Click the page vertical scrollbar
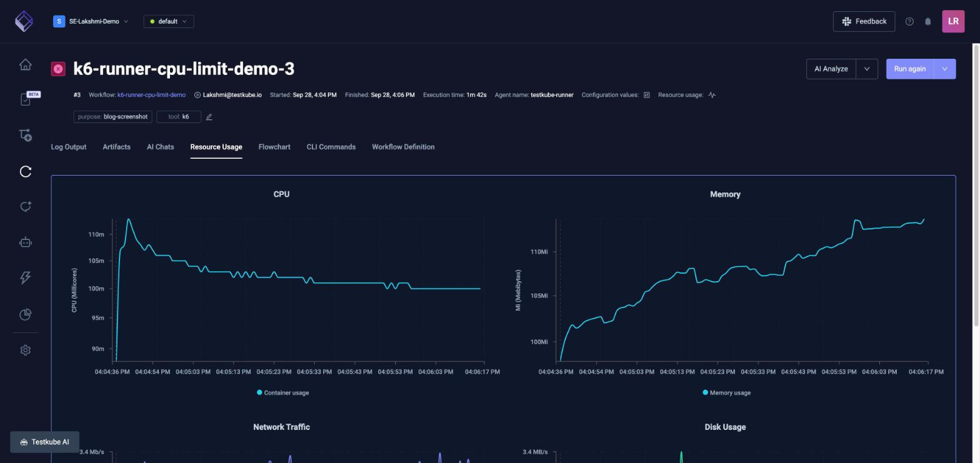The image size is (980, 463). 976,186
